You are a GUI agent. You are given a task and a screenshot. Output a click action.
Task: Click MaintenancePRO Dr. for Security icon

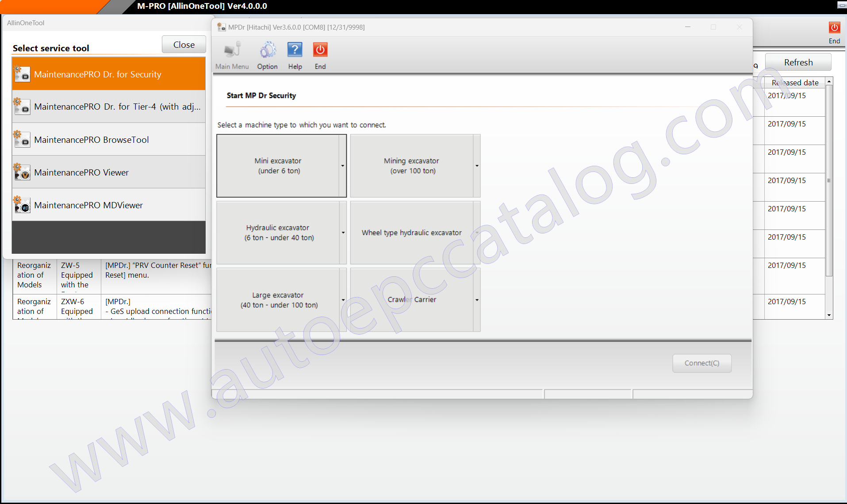click(22, 74)
